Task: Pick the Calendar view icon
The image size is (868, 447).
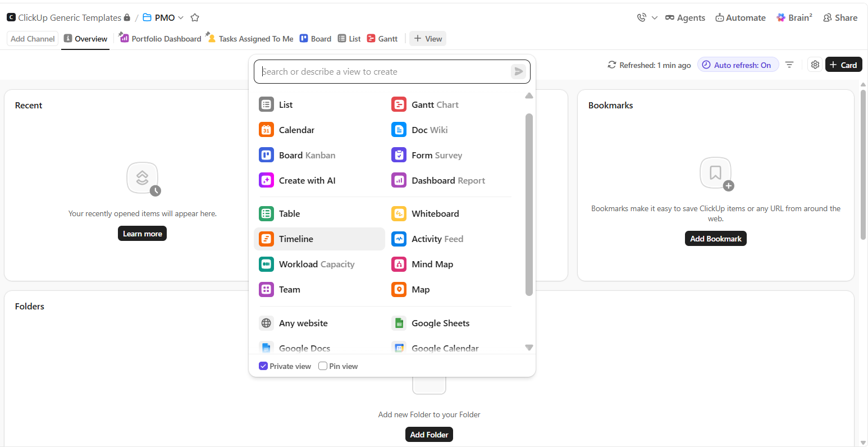Action: tap(266, 130)
